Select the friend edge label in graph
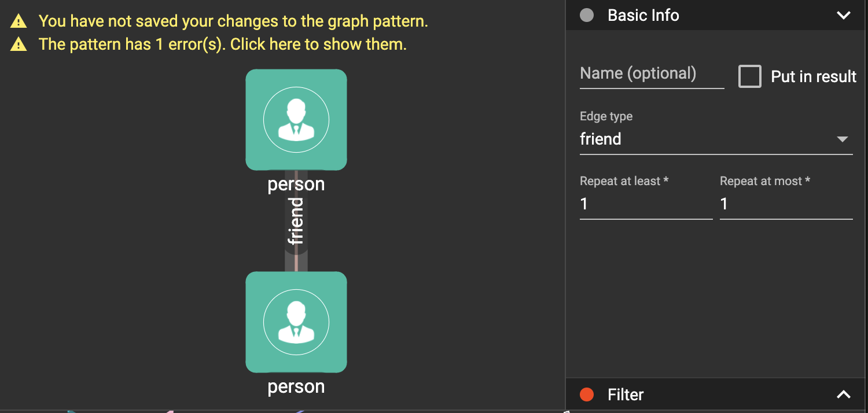Viewport: 868px width, 413px height. (296, 221)
